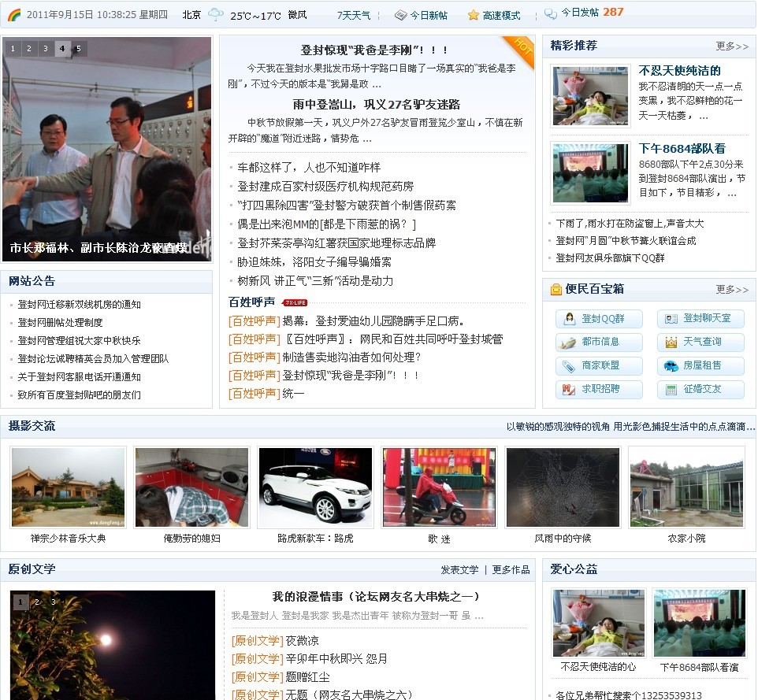The width and height of the screenshot is (758, 700).
Task: Open the 7天天气 forecast link
Action: point(354,16)
